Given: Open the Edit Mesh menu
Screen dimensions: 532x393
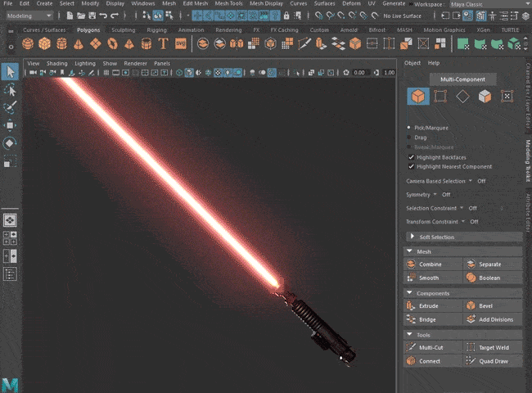Looking at the screenshot, I should 196,3.
